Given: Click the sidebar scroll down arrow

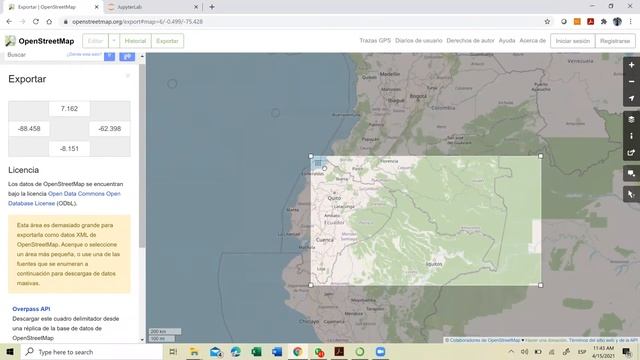Looking at the screenshot, I should 142,340.
